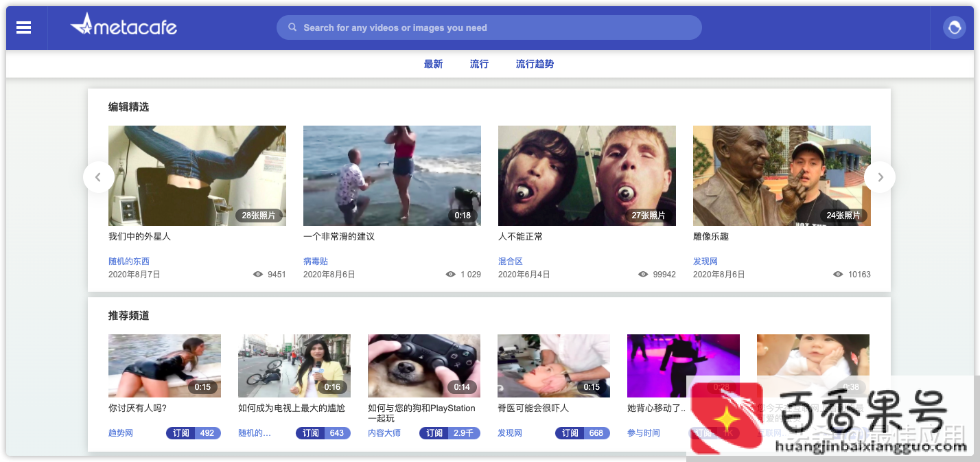Open the title 人不能正常
980x462 pixels.
pos(520,236)
